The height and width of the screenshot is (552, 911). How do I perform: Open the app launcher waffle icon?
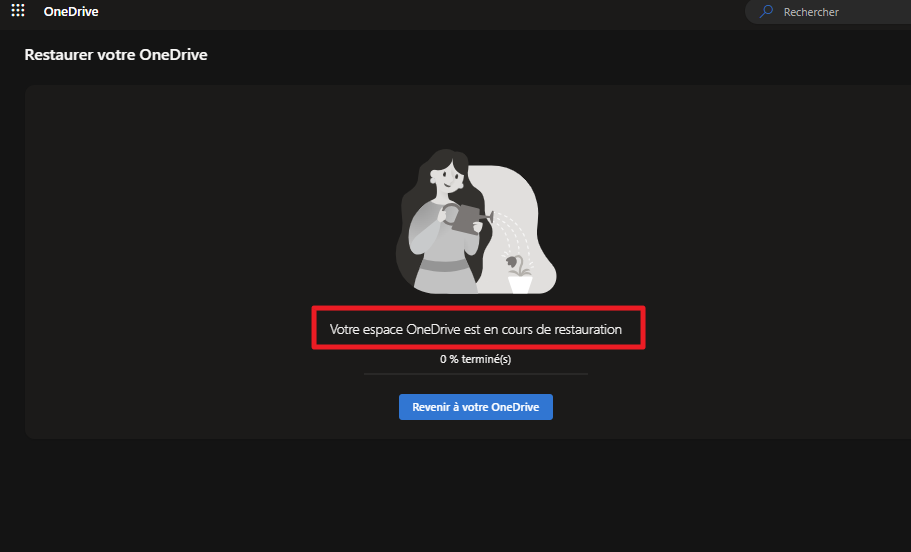[x=18, y=10]
